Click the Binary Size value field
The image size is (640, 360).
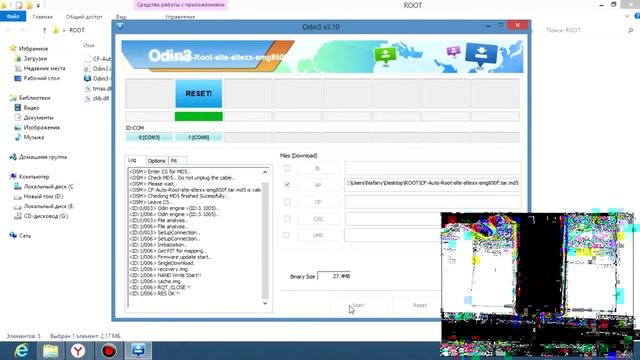coord(334,276)
